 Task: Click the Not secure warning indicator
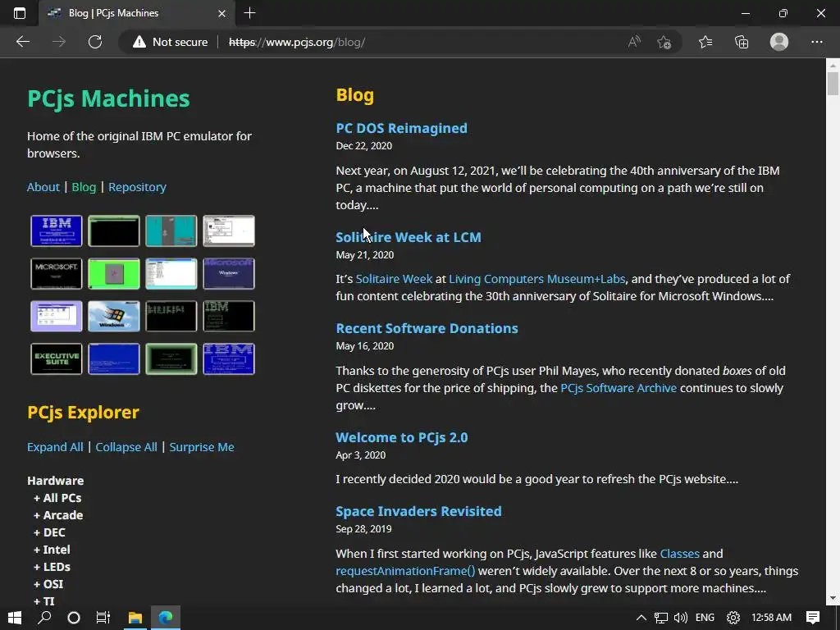[171, 42]
